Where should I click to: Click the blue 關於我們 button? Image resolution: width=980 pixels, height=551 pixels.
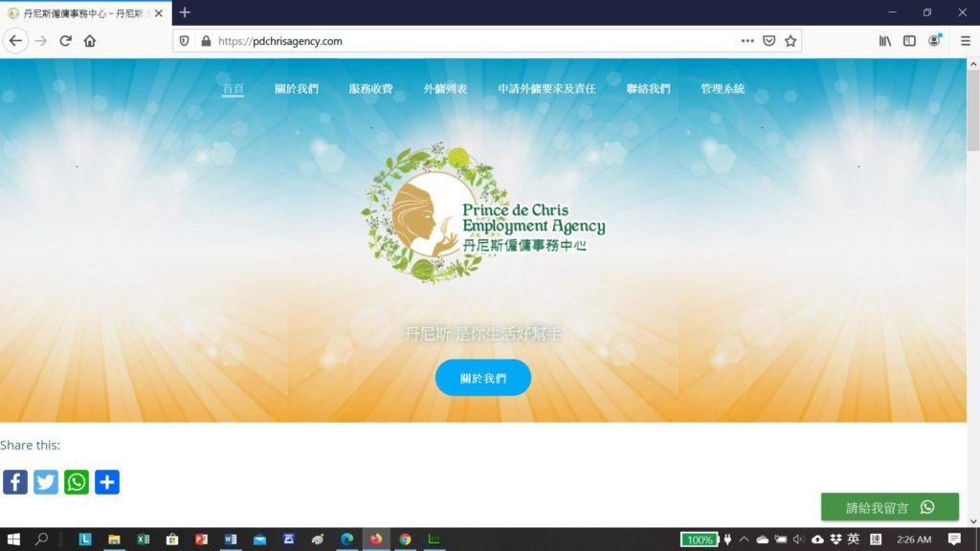pos(483,378)
